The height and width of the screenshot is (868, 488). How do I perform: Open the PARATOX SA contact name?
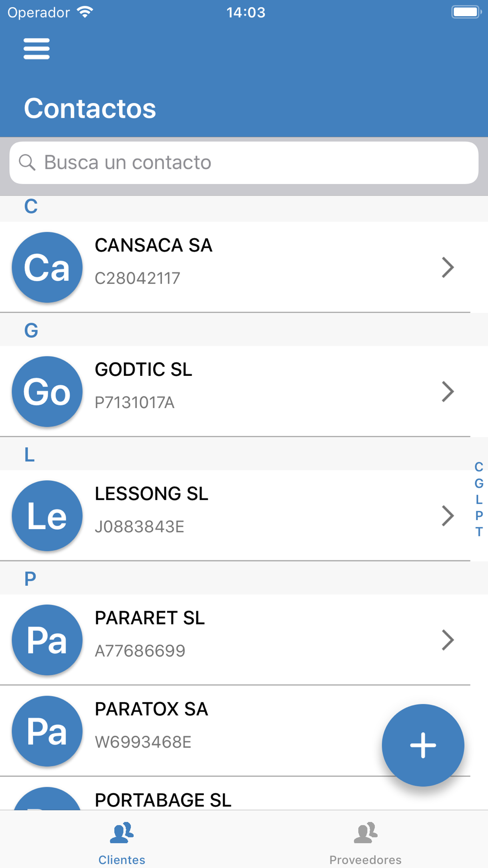coord(151,709)
